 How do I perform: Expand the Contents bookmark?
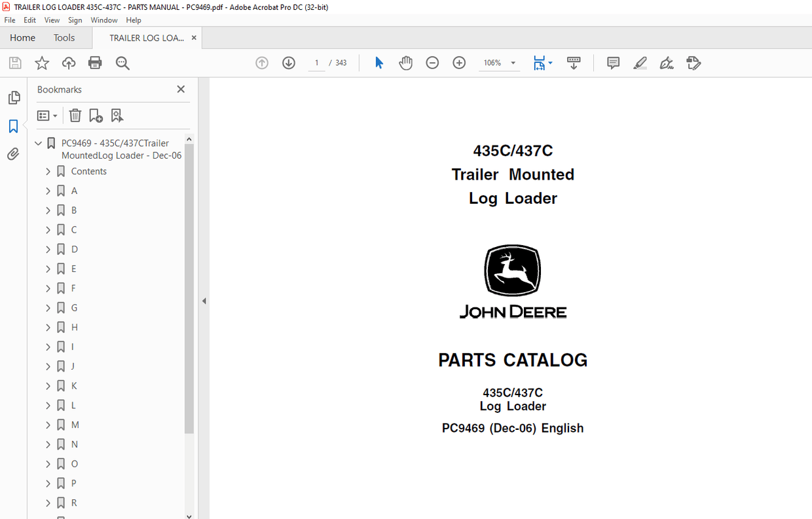click(48, 172)
